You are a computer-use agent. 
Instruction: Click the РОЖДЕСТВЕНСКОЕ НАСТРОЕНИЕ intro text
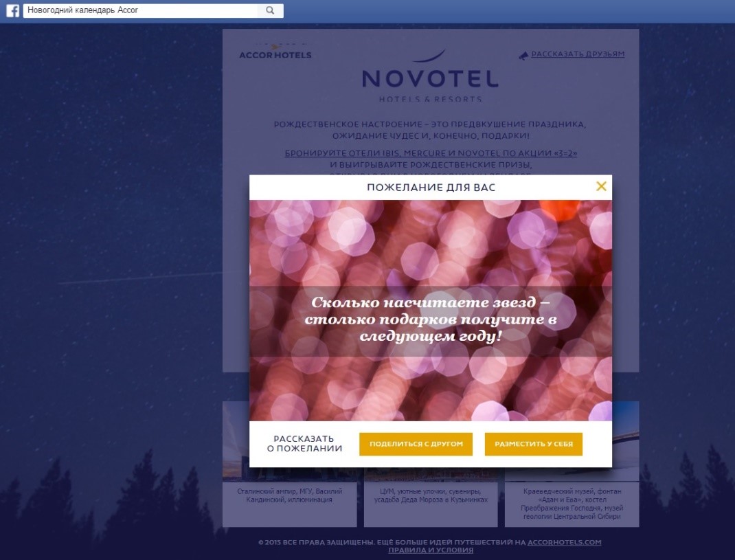tap(430, 130)
